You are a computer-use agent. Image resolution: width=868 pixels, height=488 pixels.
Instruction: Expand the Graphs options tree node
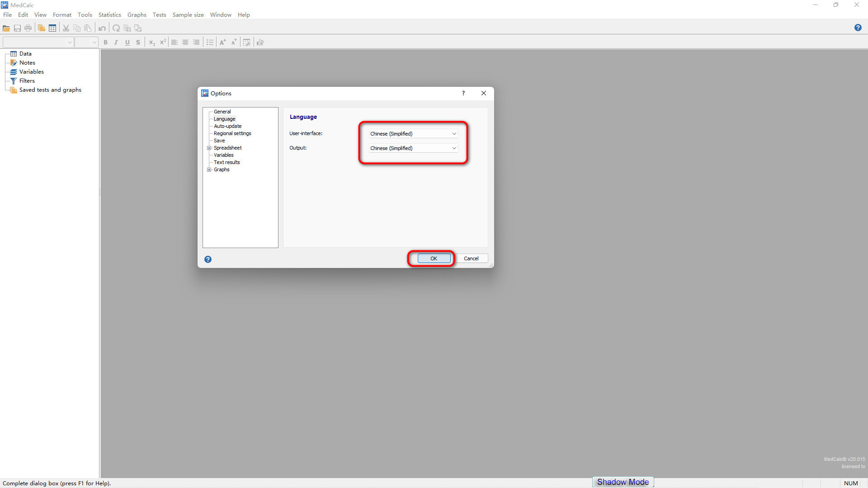[209, 170]
